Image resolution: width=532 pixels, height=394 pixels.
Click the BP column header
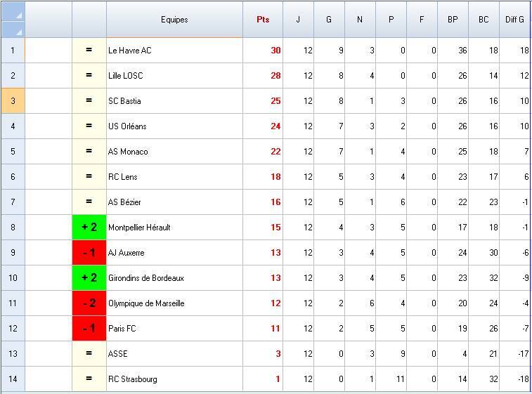[453, 20]
